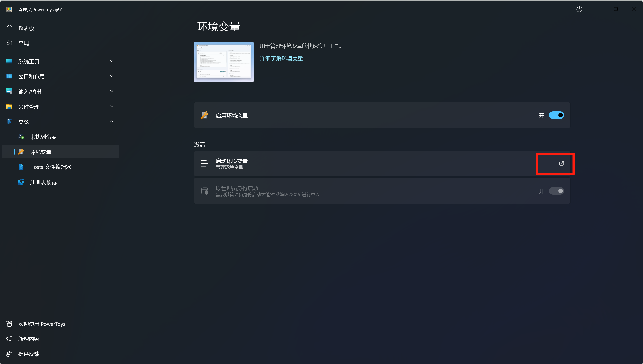643x364 pixels.
Task: Click the 环境变量 page heading
Action: 218,27
